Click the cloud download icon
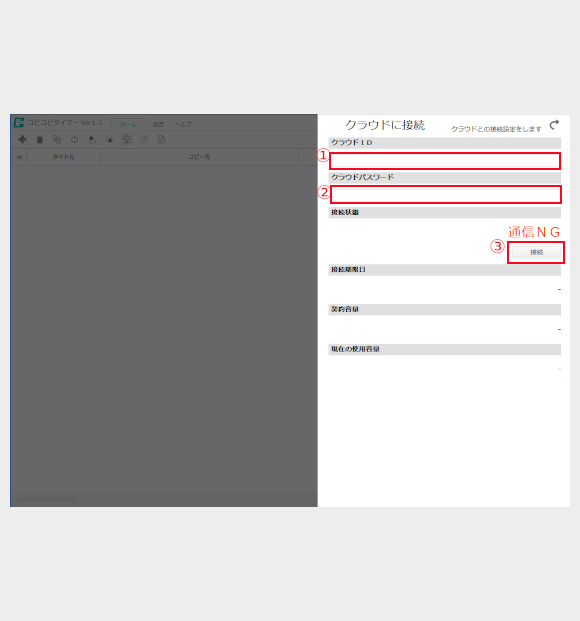580x621 pixels. pos(109,139)
